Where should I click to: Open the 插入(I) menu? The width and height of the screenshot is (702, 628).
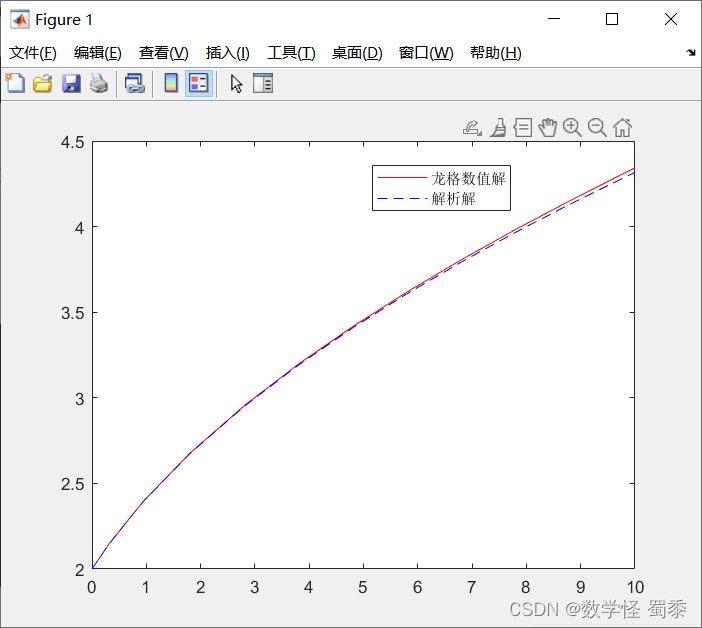tap(227, 53)
